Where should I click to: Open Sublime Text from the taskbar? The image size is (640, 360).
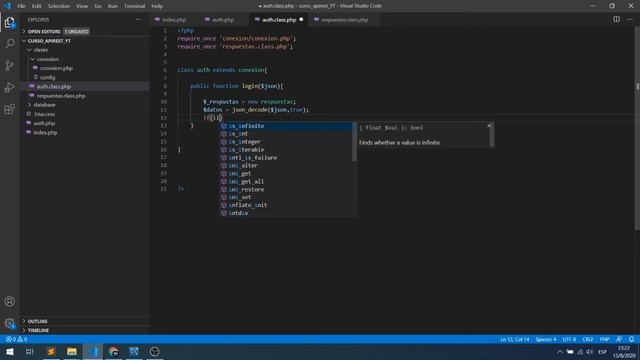[x=51, y=351]
